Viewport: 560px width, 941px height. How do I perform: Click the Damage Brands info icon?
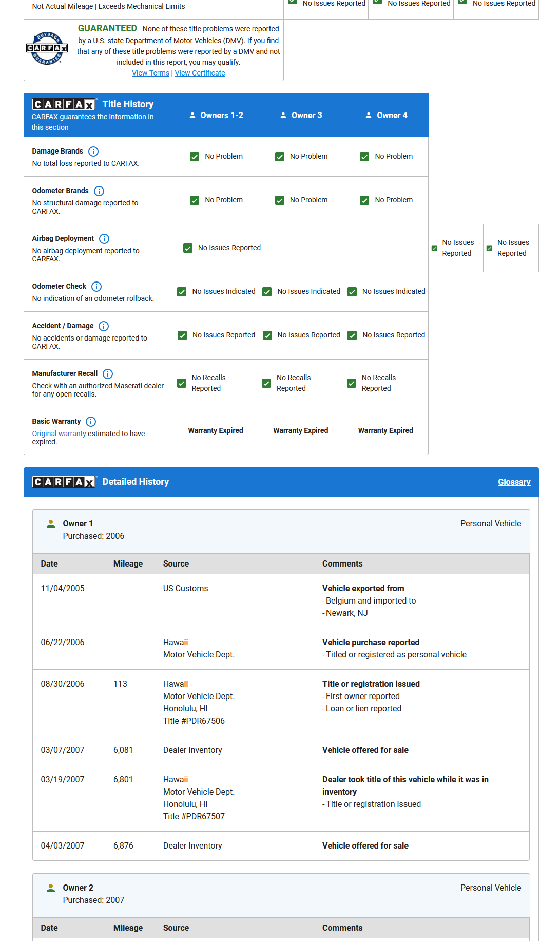[x=93, y=152]
